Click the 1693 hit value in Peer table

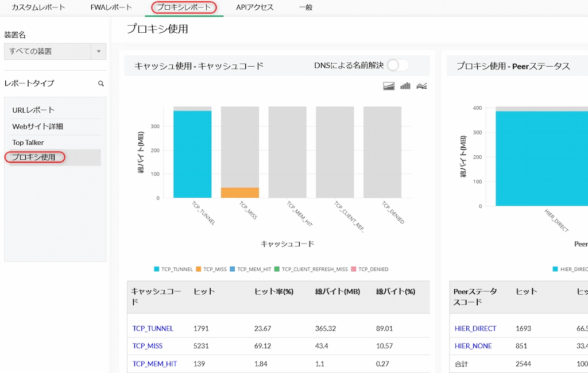[x=523, y=328]
